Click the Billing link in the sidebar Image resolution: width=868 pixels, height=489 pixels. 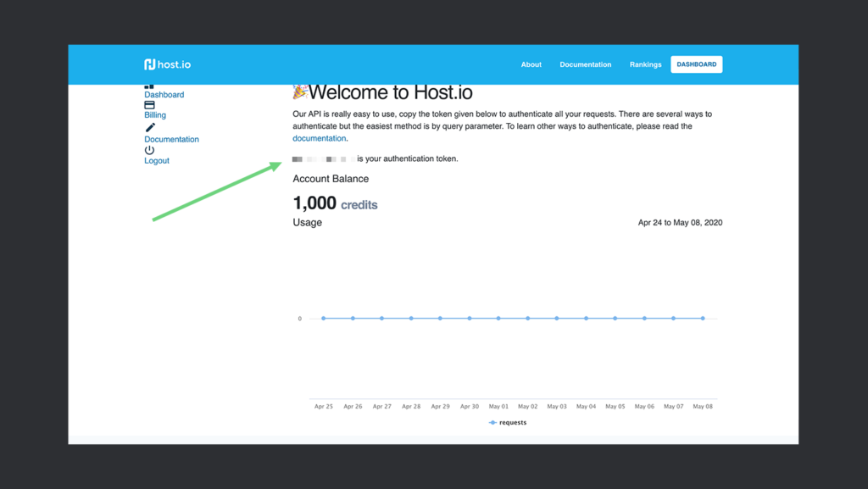[154, 114]
